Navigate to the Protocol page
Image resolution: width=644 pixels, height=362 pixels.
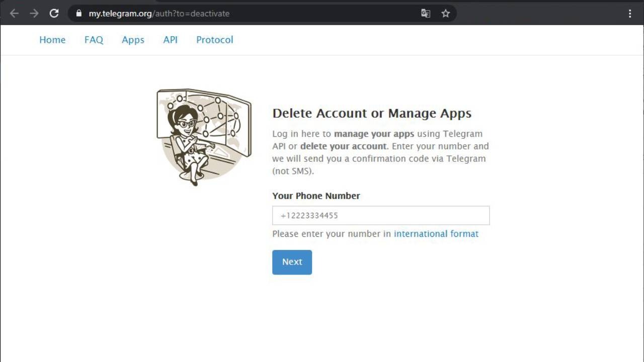pyautogui.click(x=214, y=40)
